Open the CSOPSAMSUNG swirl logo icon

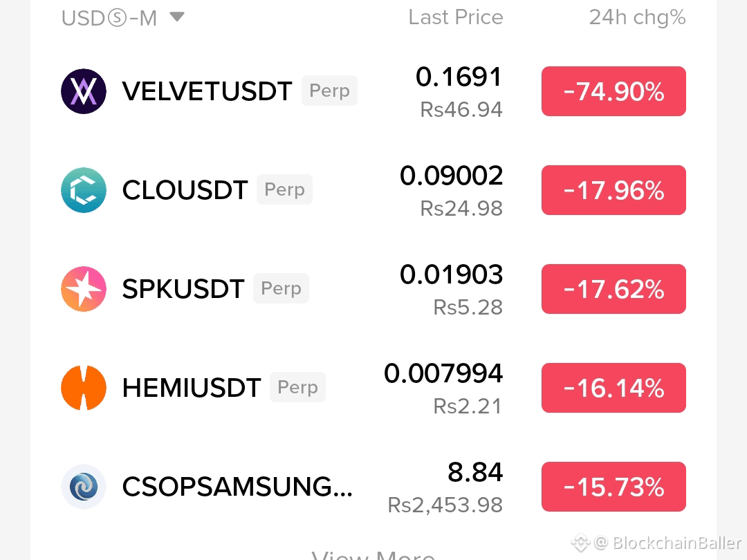84,487
